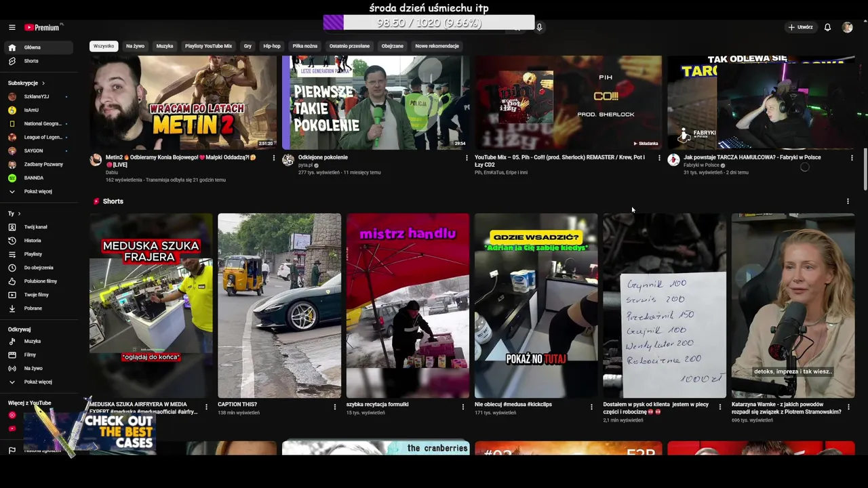Play the Wracam po latach Metin 2 thumbnail
This screenshot has height=488, width=868.
click(183, 102)
